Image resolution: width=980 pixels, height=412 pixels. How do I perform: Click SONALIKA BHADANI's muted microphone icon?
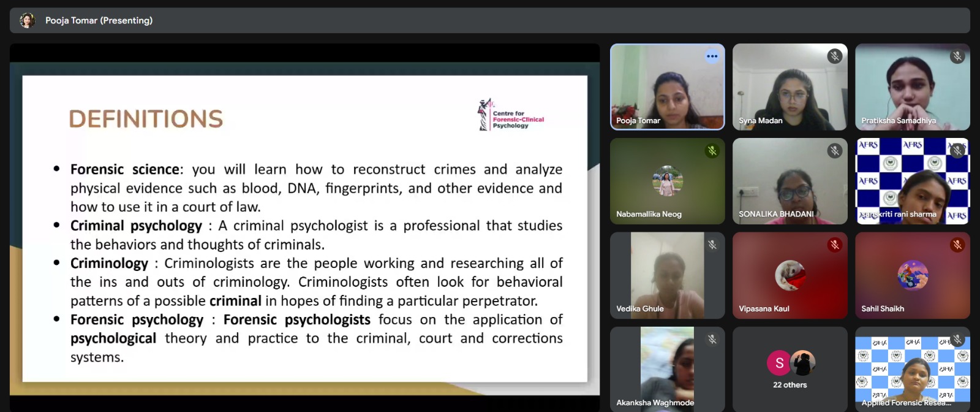pos(834,150)
